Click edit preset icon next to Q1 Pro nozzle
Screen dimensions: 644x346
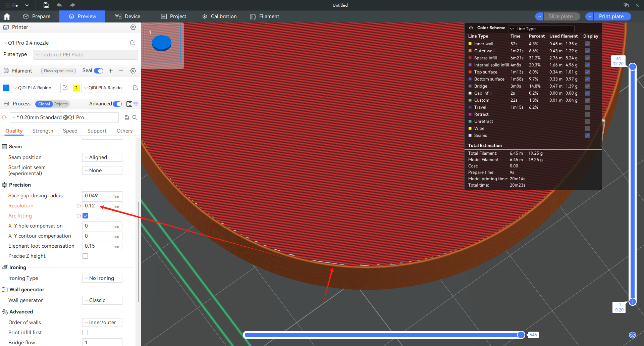[x=133, y=43]
